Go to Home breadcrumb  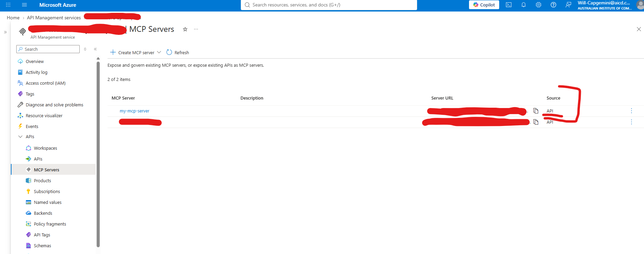click(13, 18)
